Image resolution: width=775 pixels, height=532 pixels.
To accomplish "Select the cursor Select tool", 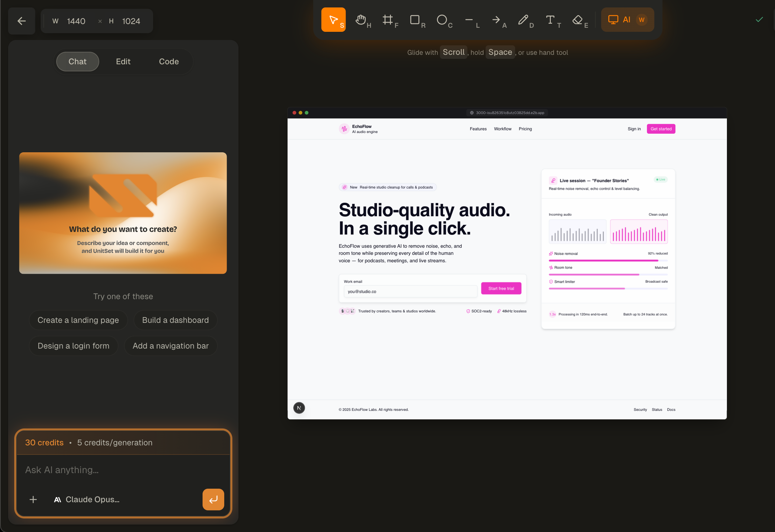I will click(333, 20).
